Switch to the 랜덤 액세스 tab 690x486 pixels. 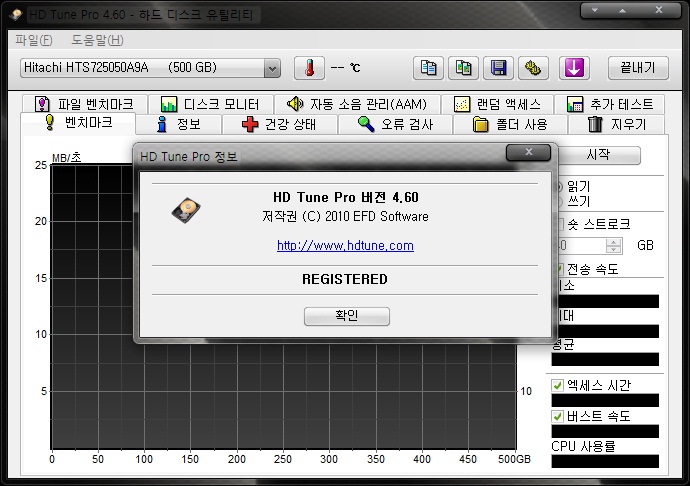[x=497, y=104]
